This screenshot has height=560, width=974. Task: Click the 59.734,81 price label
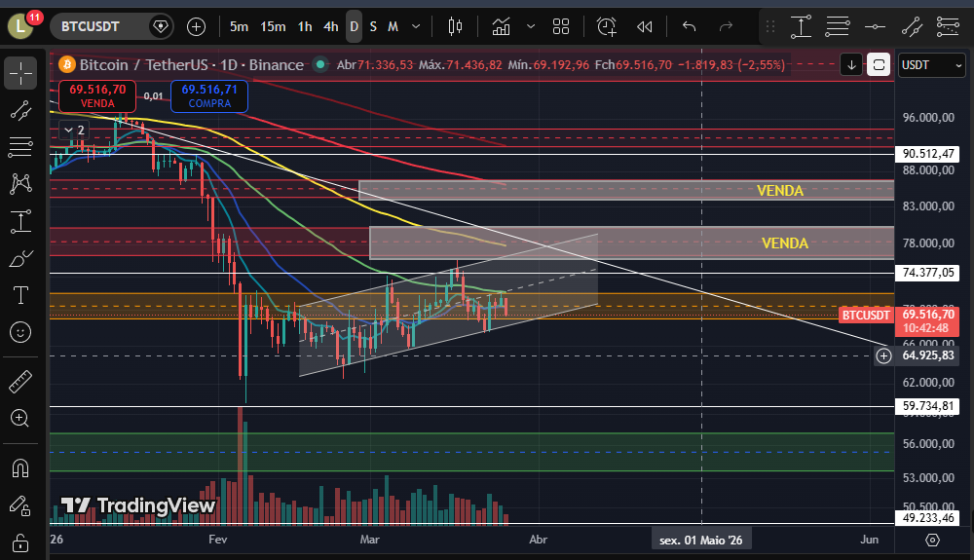[x=928, y=406]
